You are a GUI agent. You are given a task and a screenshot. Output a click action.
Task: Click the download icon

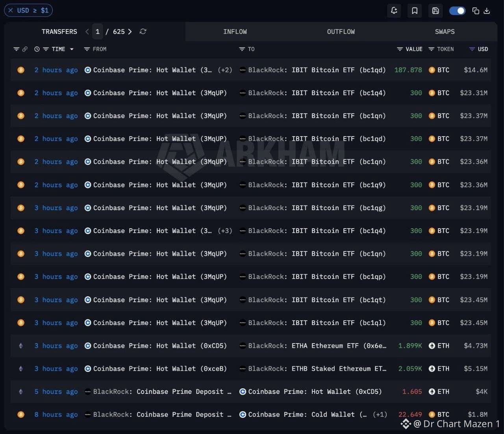(x=487, y=11)
